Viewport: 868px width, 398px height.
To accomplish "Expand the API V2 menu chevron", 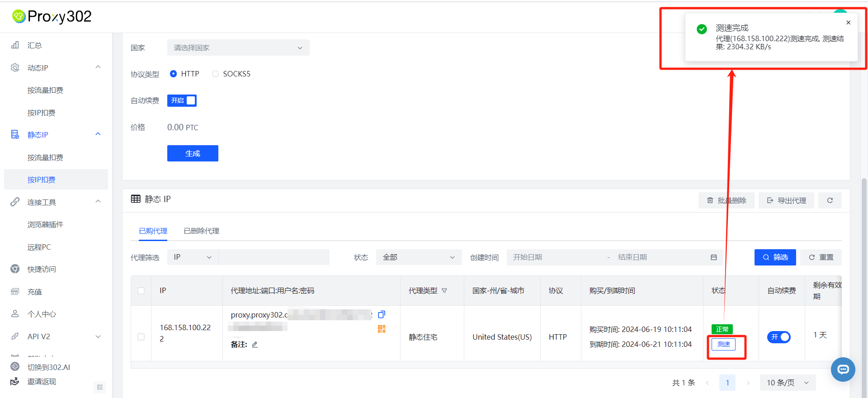I will tap(98, 336).
